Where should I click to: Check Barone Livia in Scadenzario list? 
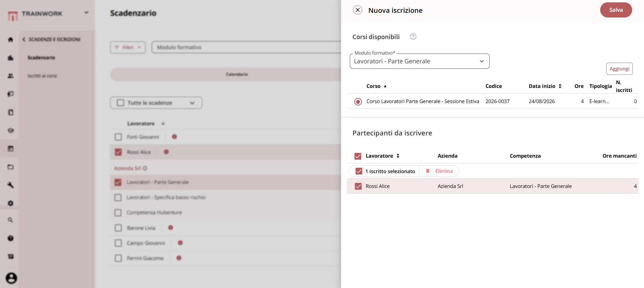(x=118, y=228)
